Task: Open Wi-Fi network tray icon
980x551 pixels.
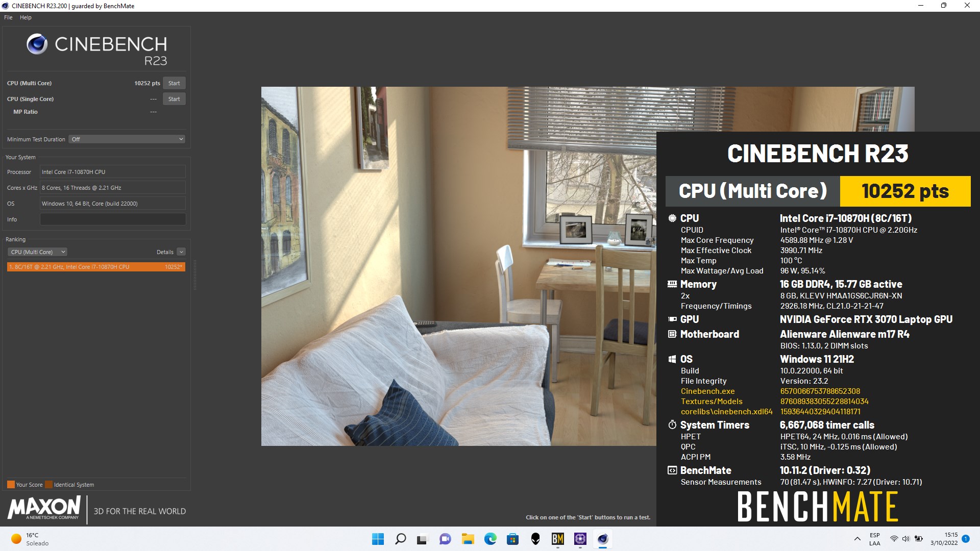Action: click(894, 539)
